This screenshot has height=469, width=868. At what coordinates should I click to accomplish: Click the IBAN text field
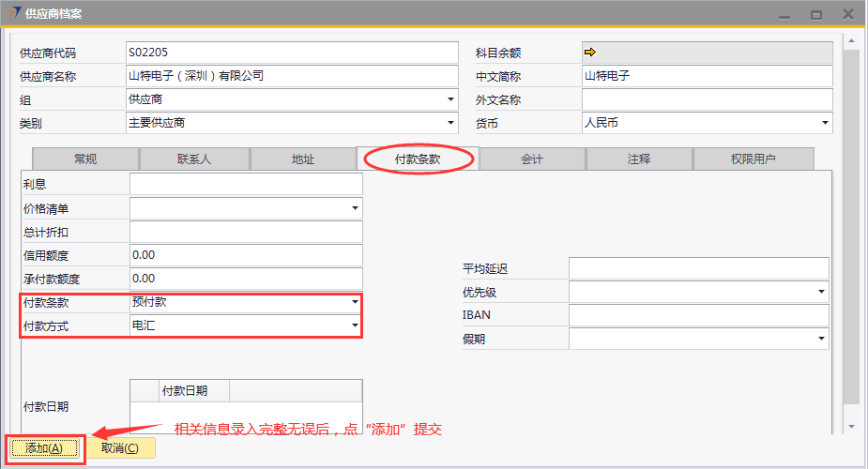pos(698,316)
